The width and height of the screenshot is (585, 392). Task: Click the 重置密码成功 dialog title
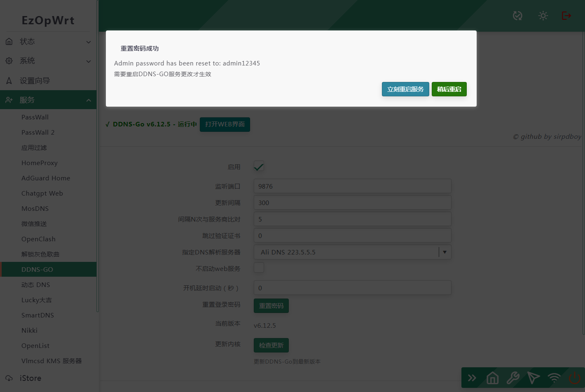coord(140,49)
